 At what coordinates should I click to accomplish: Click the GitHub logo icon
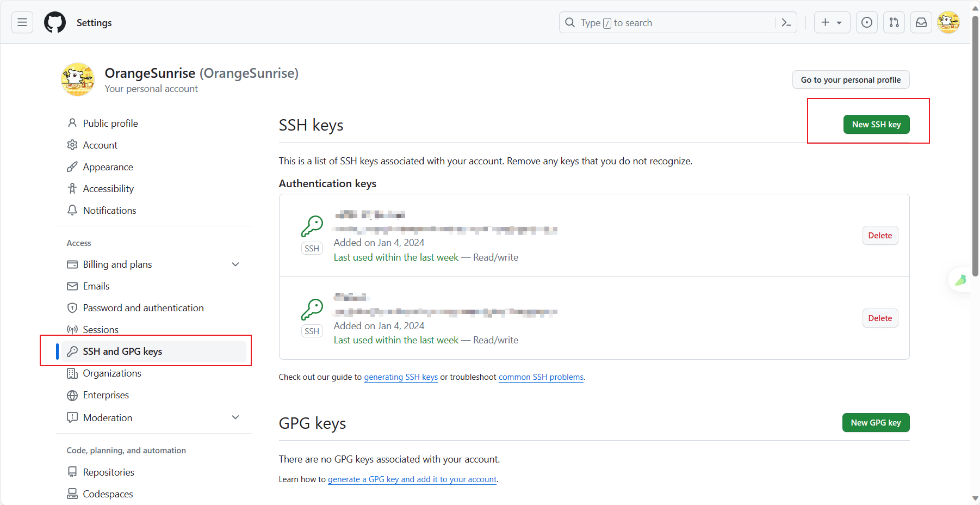coord(55,22)
